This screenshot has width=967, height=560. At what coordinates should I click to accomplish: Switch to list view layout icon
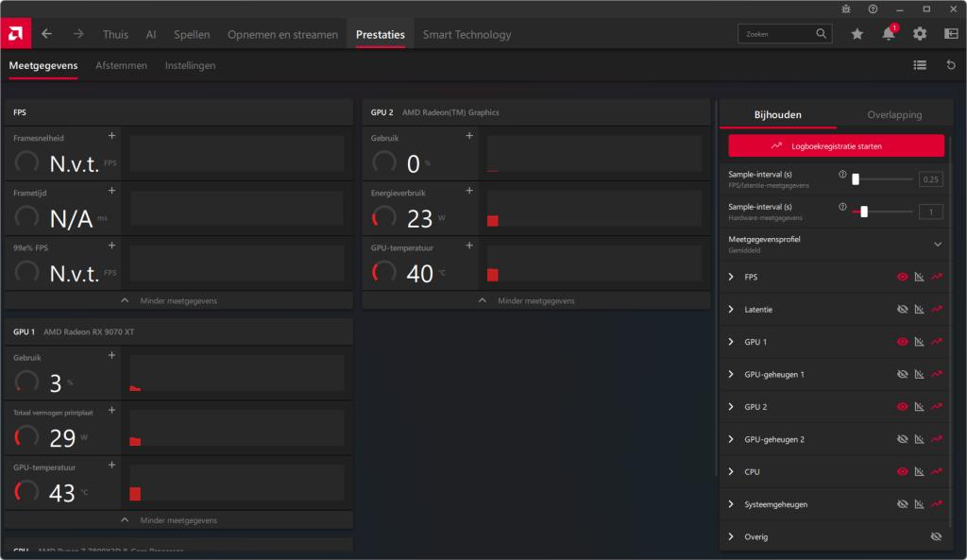[920, 65]
